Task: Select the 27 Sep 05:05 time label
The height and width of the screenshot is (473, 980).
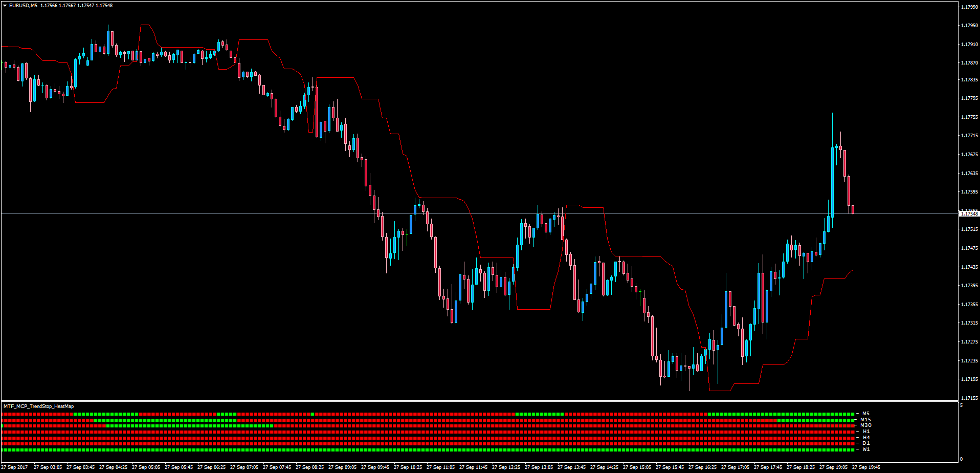Action: [x=146, y=467]
